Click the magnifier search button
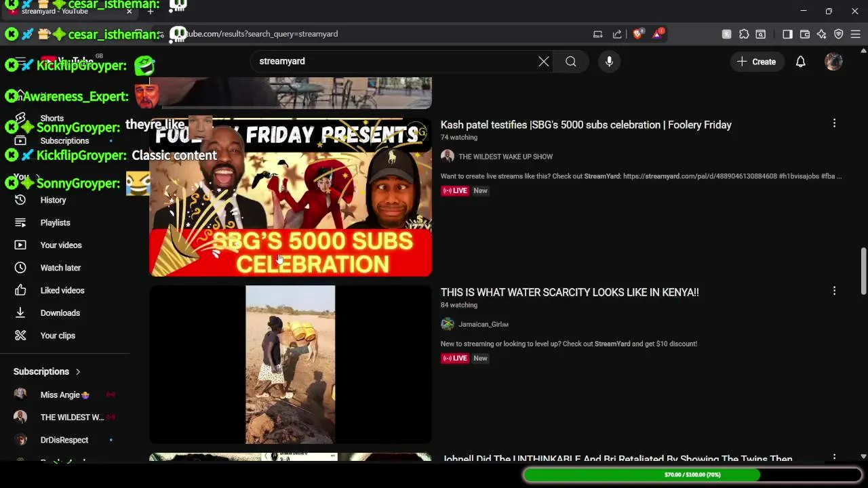Image resolution: width=868 pixels, height=488 pixels. coord(571,62)
